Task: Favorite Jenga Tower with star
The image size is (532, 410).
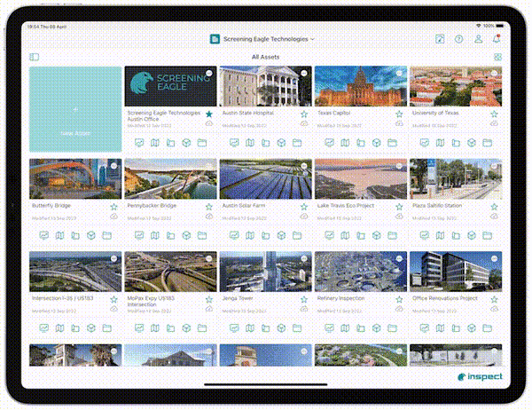Action: 304,299
